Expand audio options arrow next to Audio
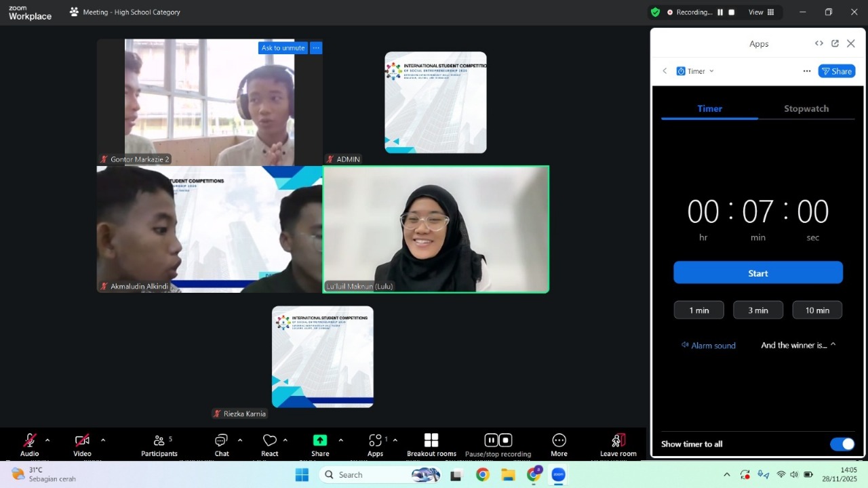 47,441
